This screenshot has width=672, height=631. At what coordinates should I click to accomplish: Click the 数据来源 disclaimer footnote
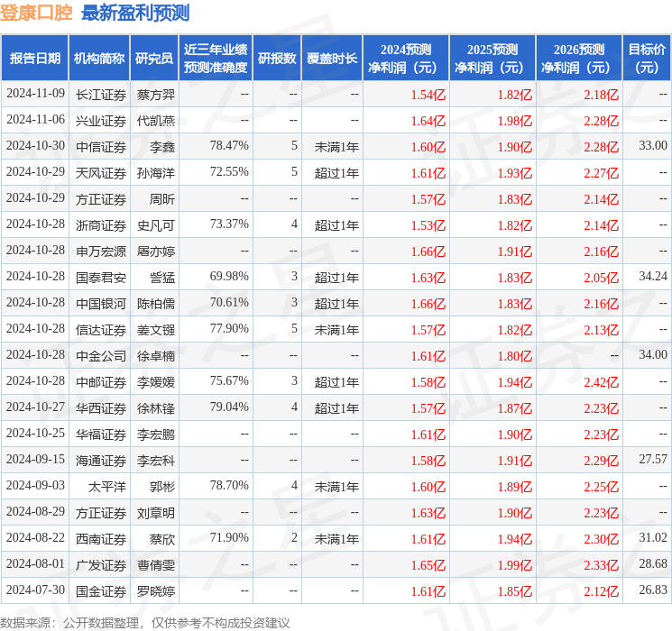[x=145, y=623]
